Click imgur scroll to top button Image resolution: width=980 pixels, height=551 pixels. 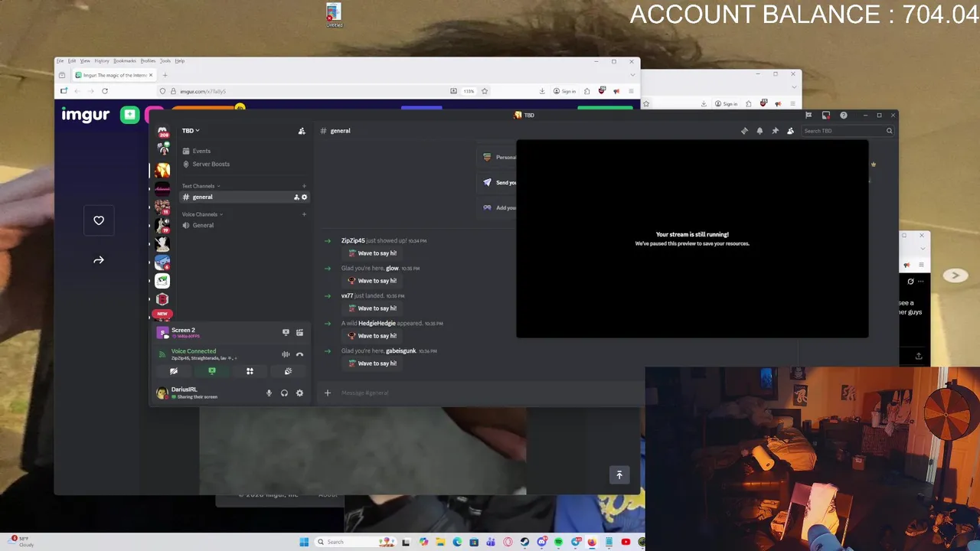coord(619,475)
